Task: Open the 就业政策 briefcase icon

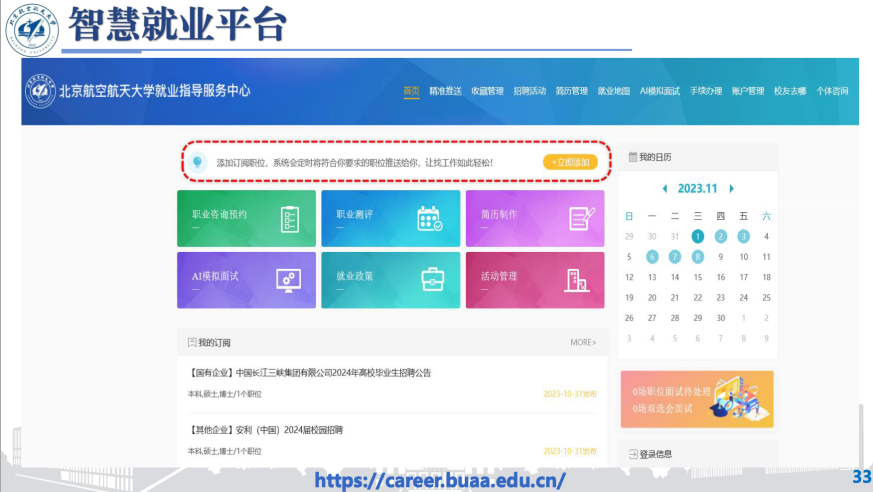Action: click(x=432, y=279)
